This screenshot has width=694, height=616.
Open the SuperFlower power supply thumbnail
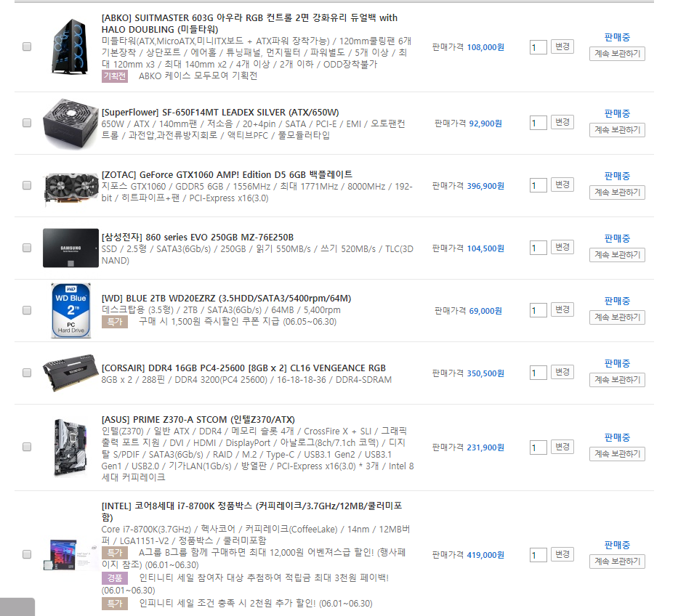[70, 123]
